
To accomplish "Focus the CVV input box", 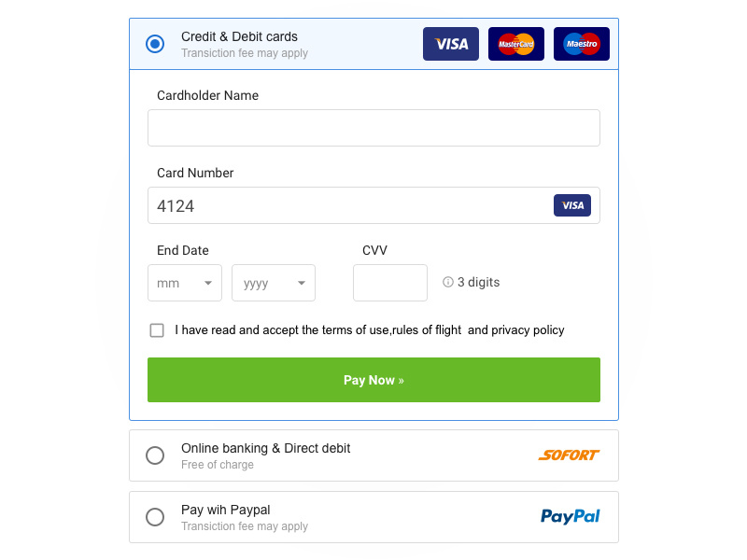I will 390,283.
